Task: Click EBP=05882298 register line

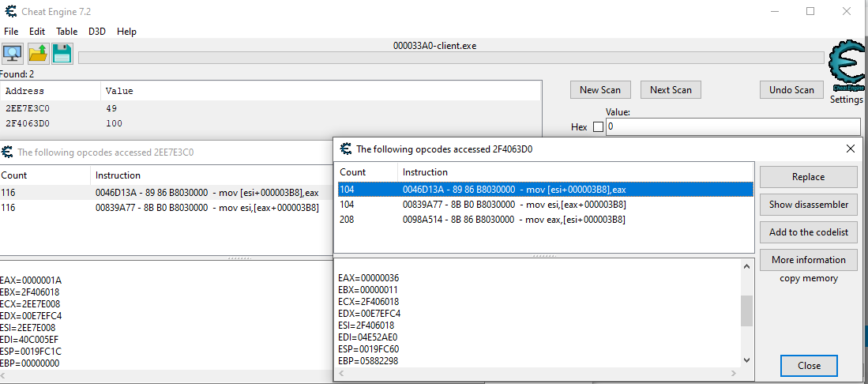Action: (367, 361)
